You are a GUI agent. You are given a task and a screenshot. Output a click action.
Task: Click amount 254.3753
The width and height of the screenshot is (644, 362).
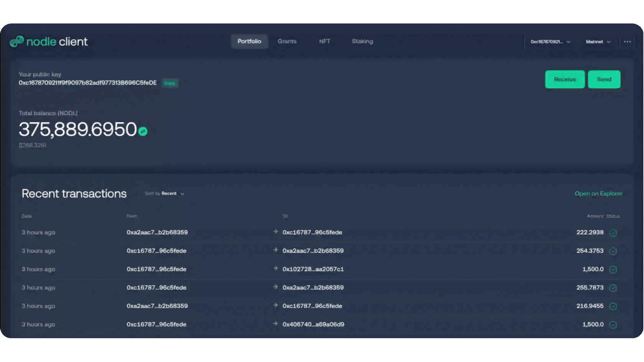click(x=590, y=251)
